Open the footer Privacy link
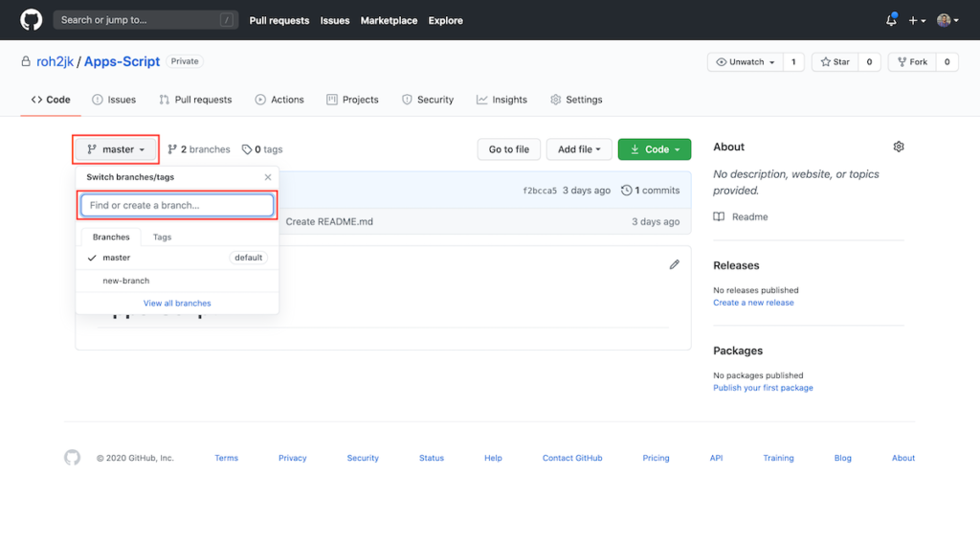 293,458
